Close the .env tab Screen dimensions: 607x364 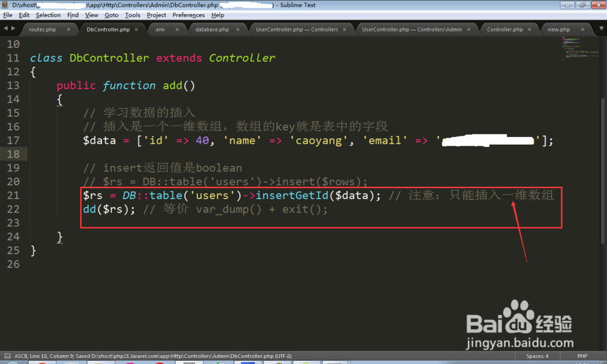pyautogui.click(x=177, y=29)
